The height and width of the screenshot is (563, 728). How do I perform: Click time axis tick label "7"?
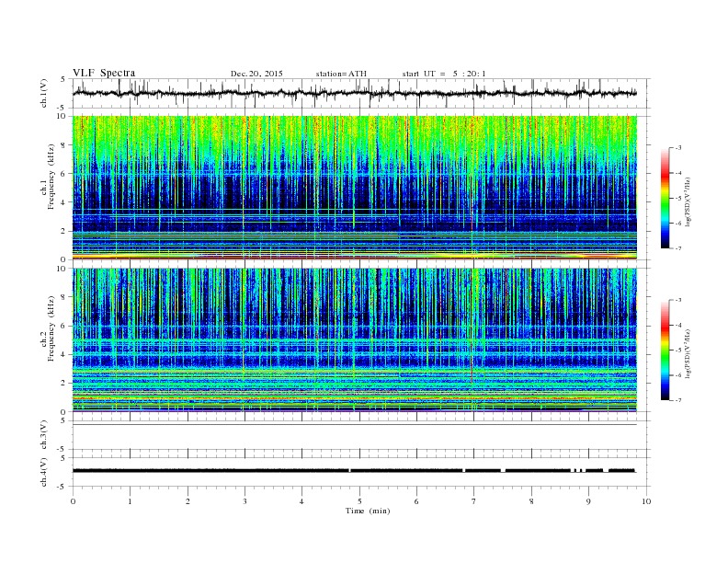(474, 501)
